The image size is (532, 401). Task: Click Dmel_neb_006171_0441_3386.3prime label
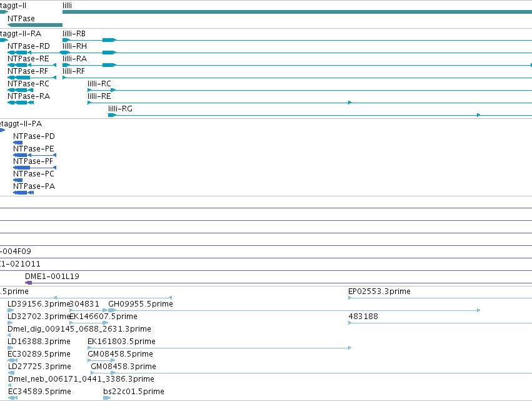tap(81, 379)
